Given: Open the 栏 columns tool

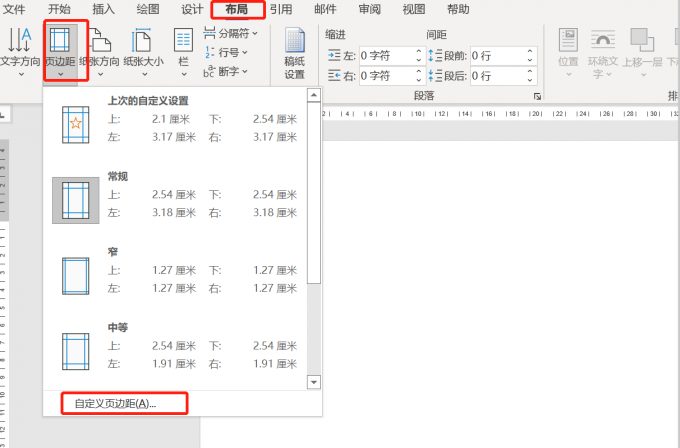Looking at the screenshot, I should (x=183, y=51).
